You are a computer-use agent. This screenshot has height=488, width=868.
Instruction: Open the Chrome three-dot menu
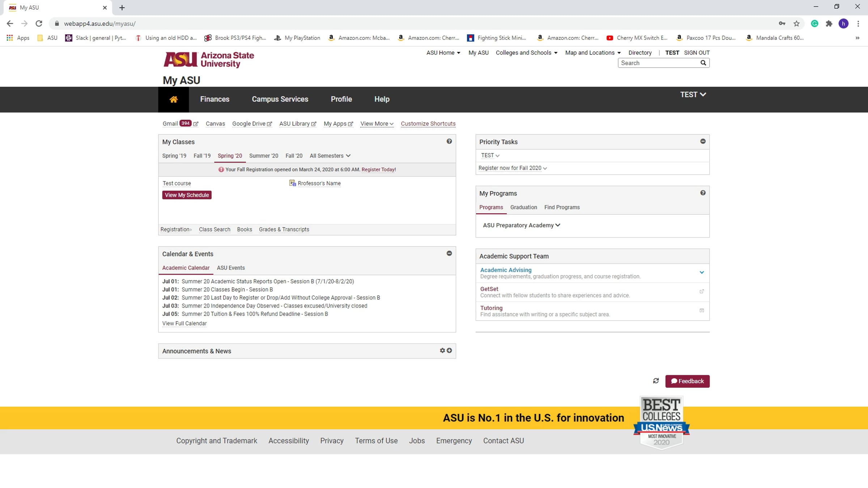click(x=858, y=23)
